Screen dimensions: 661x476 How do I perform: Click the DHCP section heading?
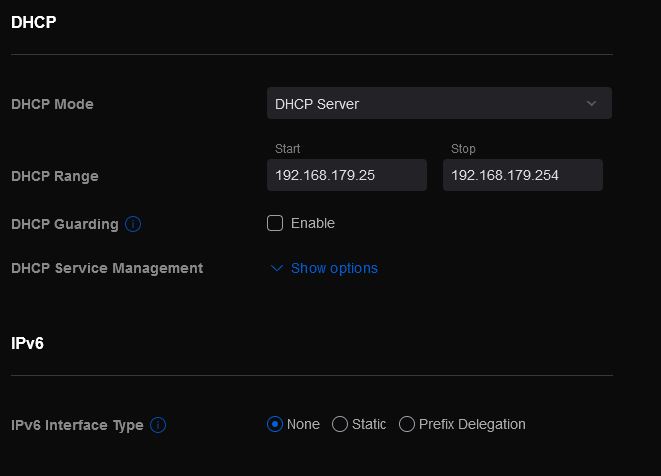[x=33, y=22]
